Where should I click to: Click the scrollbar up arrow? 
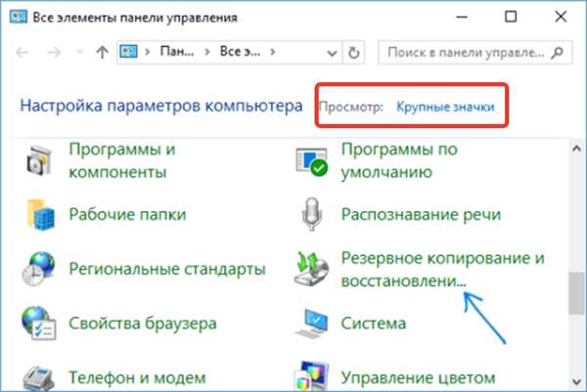(576, 149)
